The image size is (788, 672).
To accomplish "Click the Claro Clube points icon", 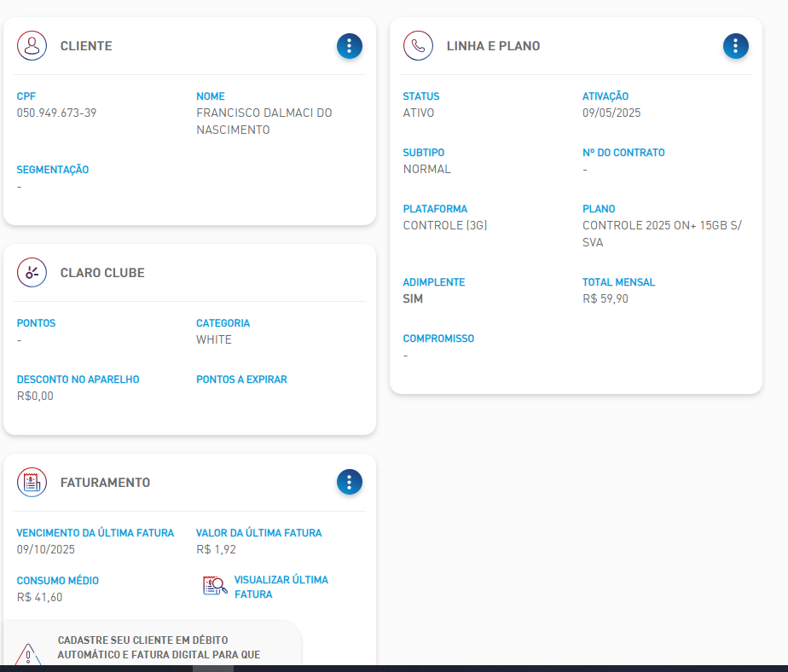I will 32,273.
